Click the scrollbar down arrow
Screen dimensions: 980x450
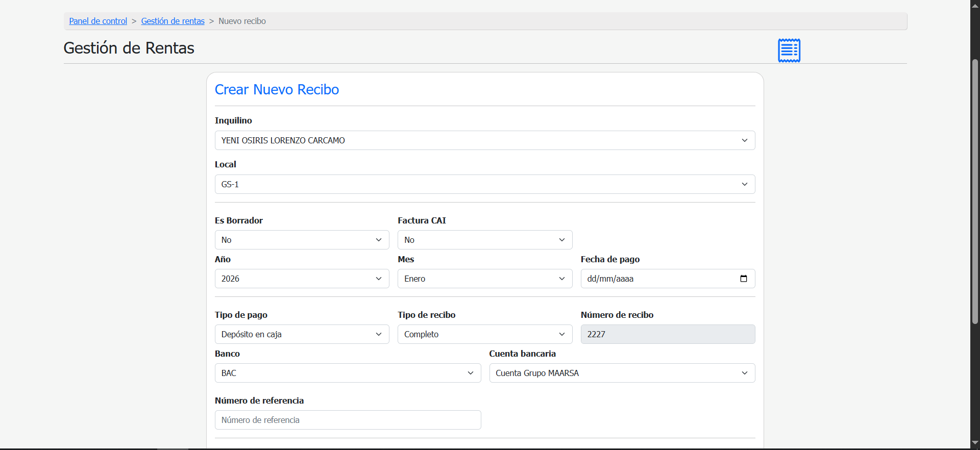click(975, 443)
